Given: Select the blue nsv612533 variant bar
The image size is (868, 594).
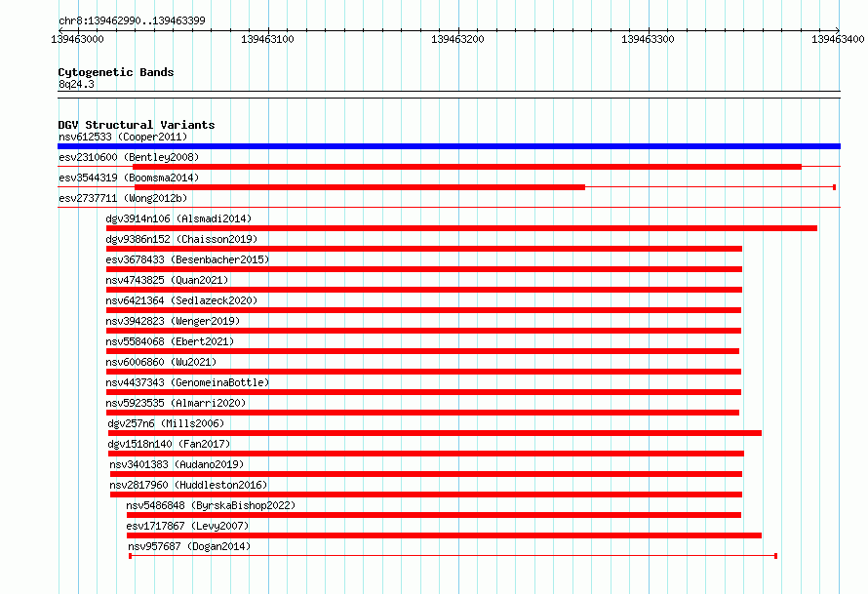Looking at the screenshot, I should tap(449, 146).
